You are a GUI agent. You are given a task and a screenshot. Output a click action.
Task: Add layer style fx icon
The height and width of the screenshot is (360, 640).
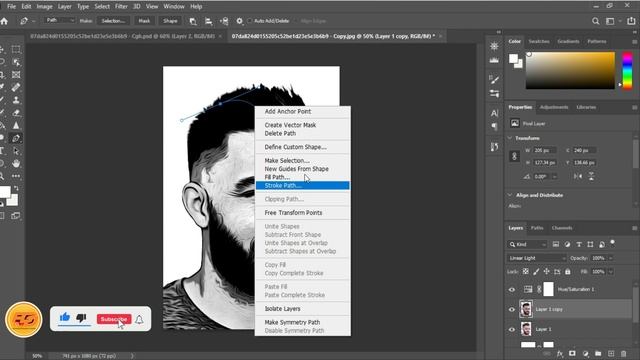560,354
